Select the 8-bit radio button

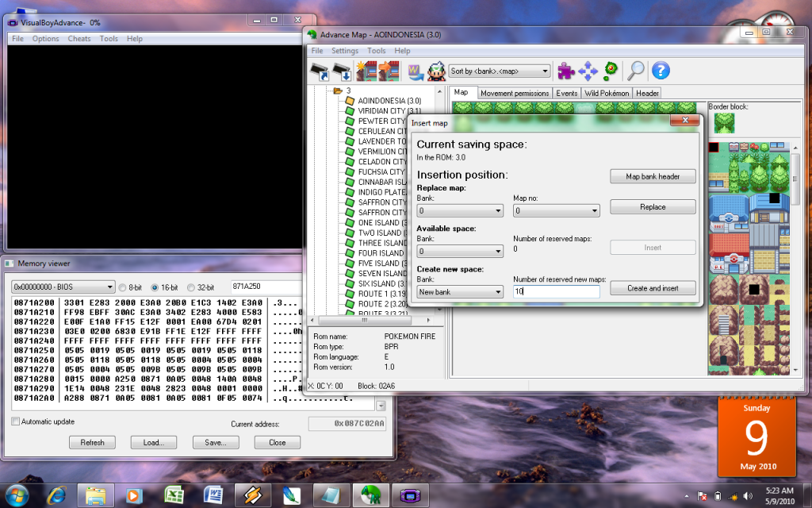[123, 287]
